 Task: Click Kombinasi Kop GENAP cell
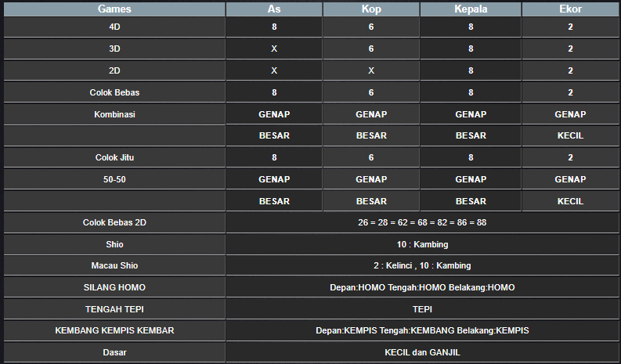[371, 114]
